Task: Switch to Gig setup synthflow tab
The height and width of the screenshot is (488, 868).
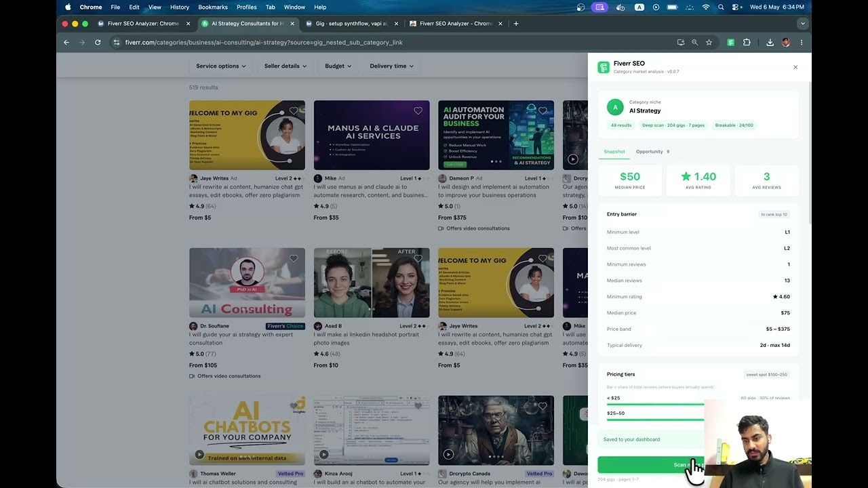Action: click(x=353, y=23)
